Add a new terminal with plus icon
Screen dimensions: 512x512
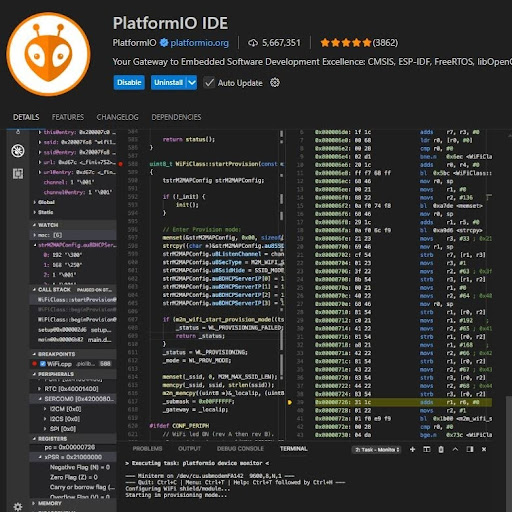point(412,449)
